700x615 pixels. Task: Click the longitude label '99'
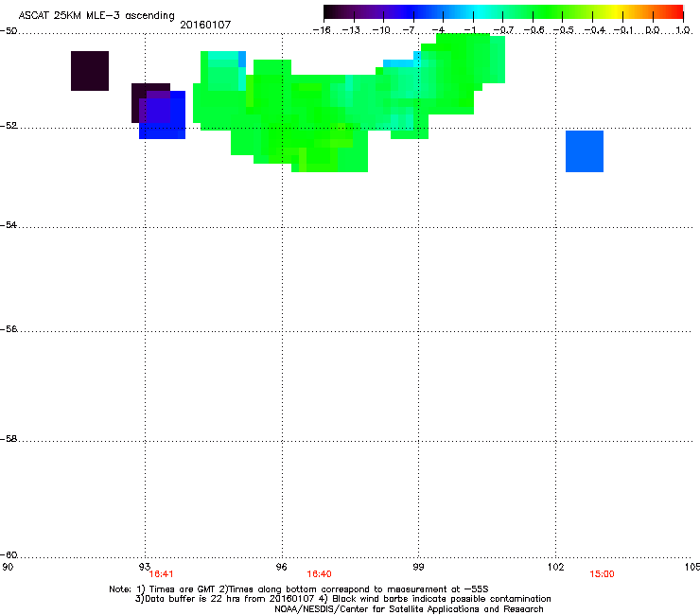[418, 567]
